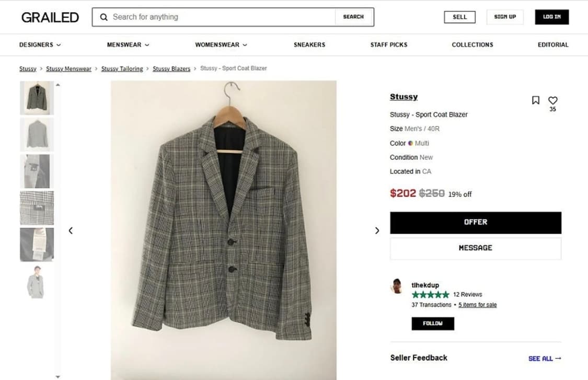Expand the Womenswear dropdown

point(221,45)
